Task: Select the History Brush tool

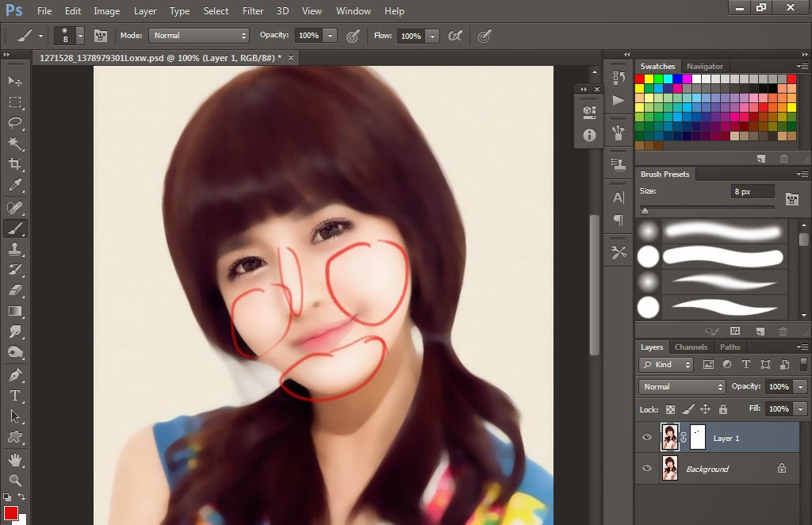Action: click(x=15, y=270)
